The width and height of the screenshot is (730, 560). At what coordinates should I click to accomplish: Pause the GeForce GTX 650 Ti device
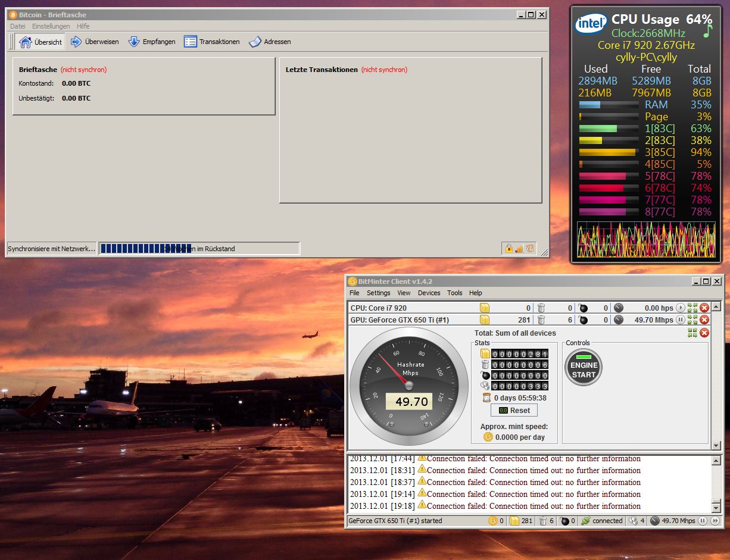[x=681, y=320]
